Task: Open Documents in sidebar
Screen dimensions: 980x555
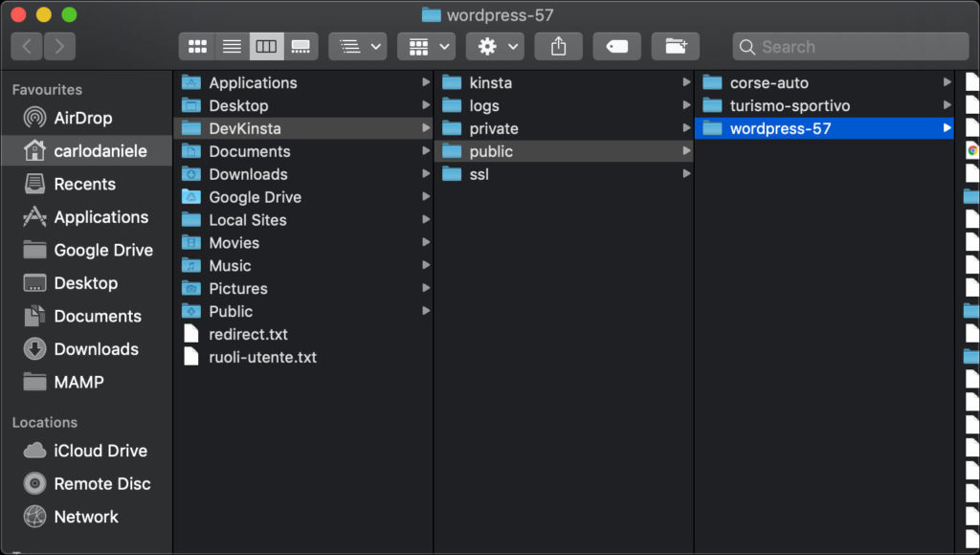Action: 86,316
